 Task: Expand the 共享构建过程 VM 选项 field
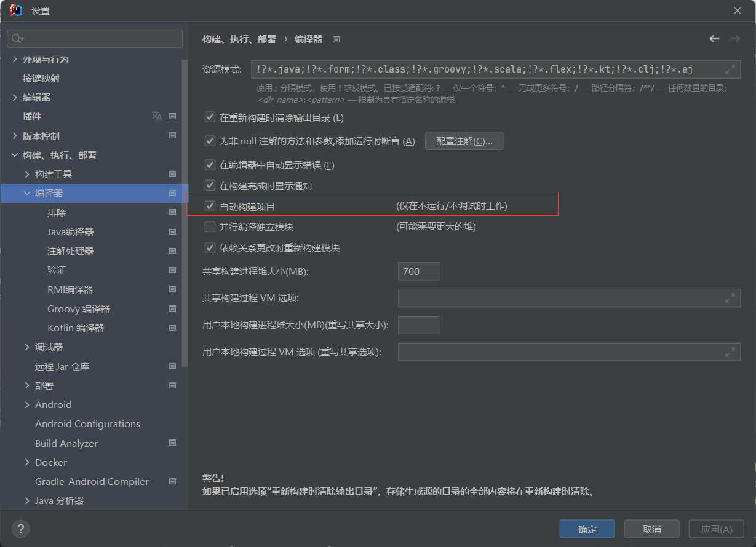pos(730,298)
